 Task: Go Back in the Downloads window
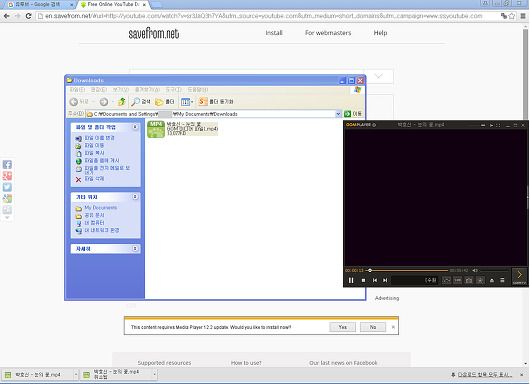coord(79,101)
